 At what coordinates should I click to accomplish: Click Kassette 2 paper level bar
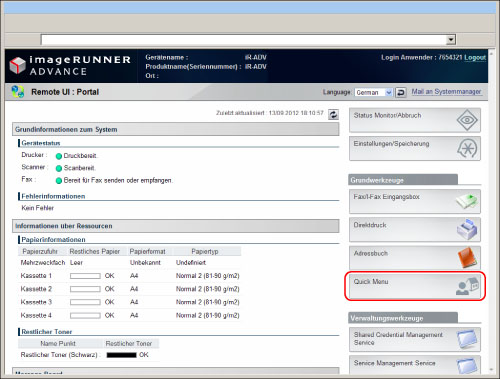[85, 289]
